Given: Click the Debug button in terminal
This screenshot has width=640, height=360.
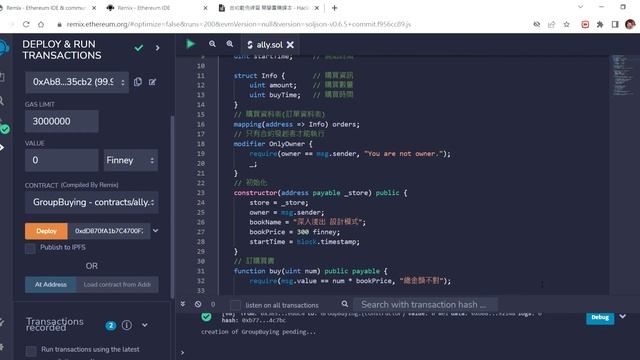Looking at the screenshot, I should [600, 318].
